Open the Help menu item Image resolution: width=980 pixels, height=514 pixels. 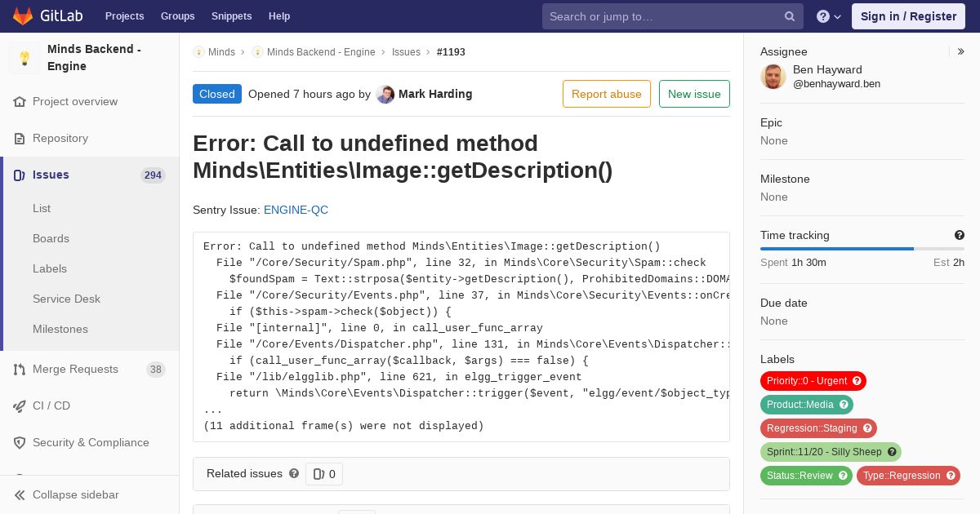(x=279, y=16)
